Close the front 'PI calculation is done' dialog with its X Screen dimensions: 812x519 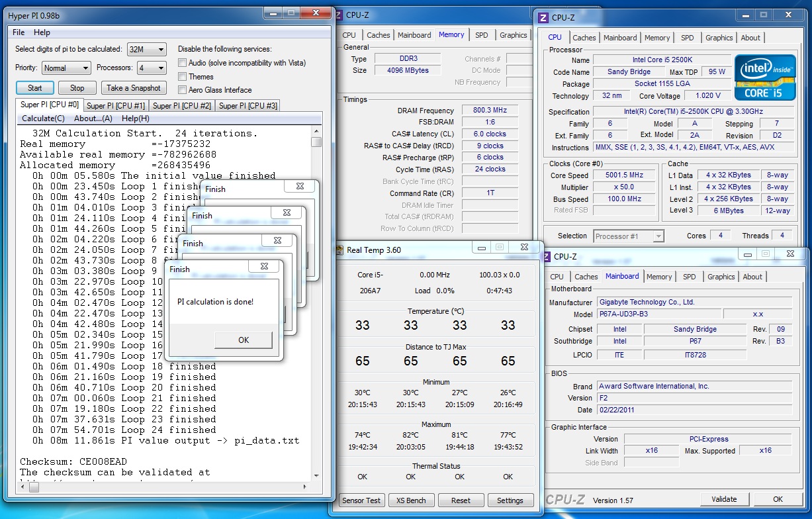point(264,267)
